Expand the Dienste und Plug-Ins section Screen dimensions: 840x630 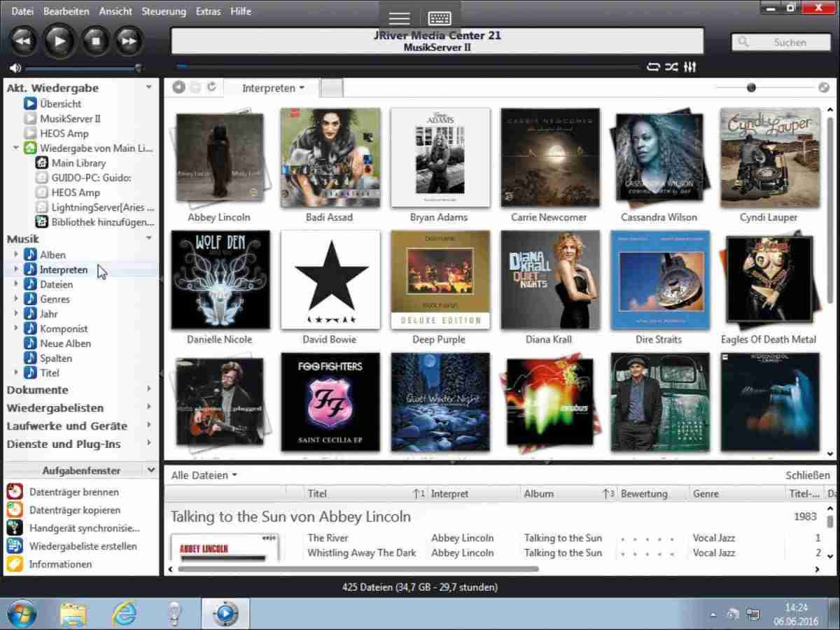click(149, 444)
